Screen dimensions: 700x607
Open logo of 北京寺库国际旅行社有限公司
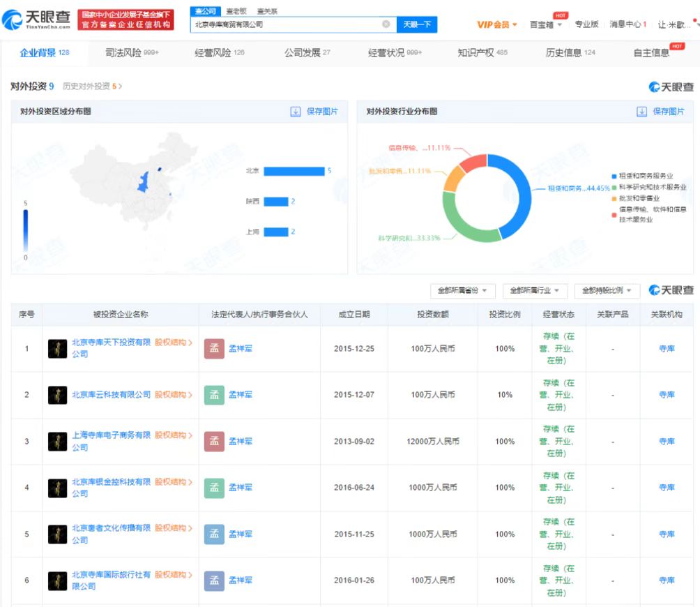tap(58, 581)
